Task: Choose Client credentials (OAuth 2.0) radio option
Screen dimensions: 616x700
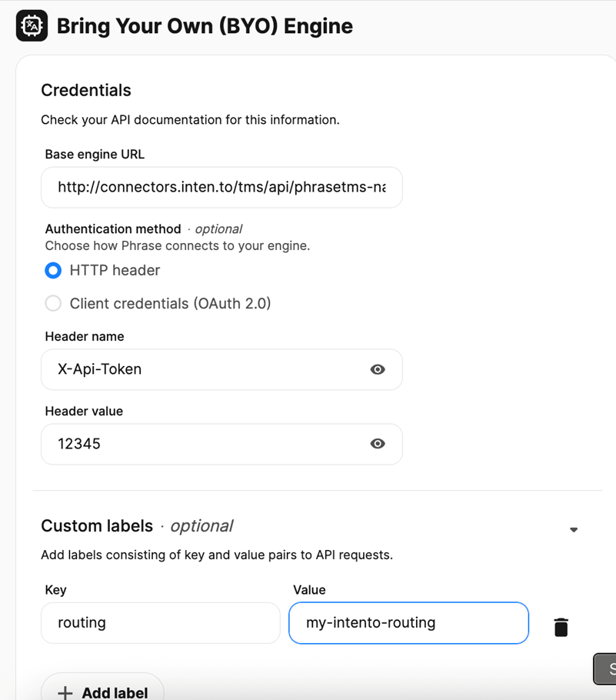Action: 53,304
